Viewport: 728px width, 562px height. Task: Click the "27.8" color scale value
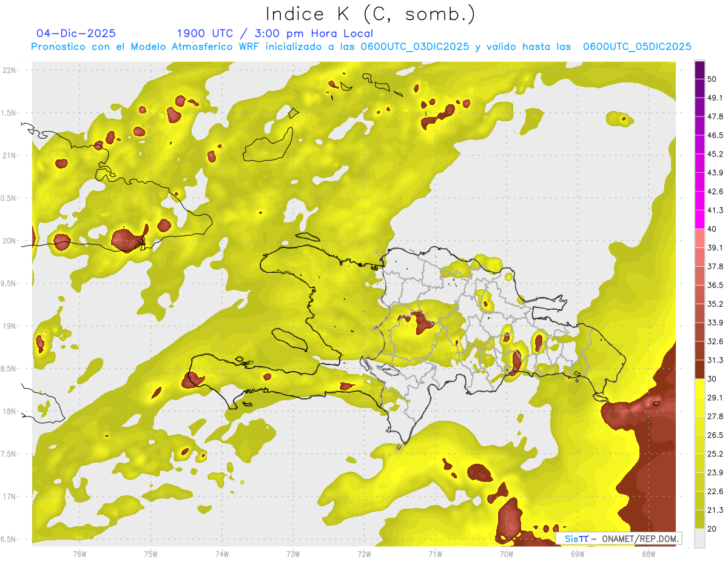(x=715, y=416)
